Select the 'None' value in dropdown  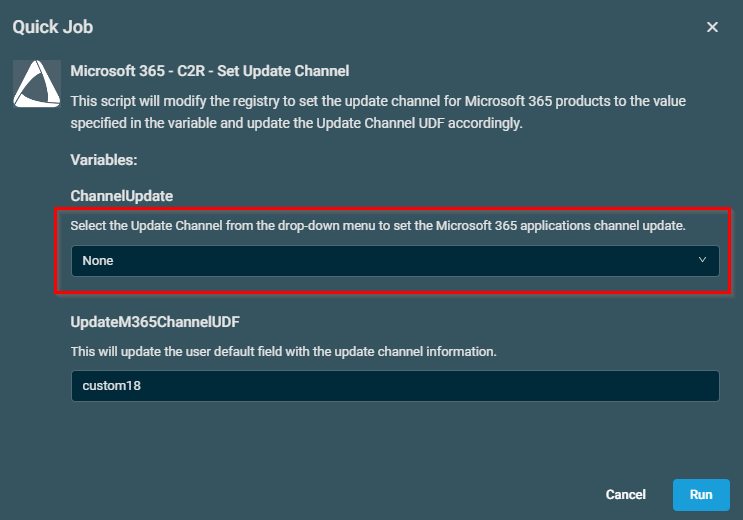[98, 261]
